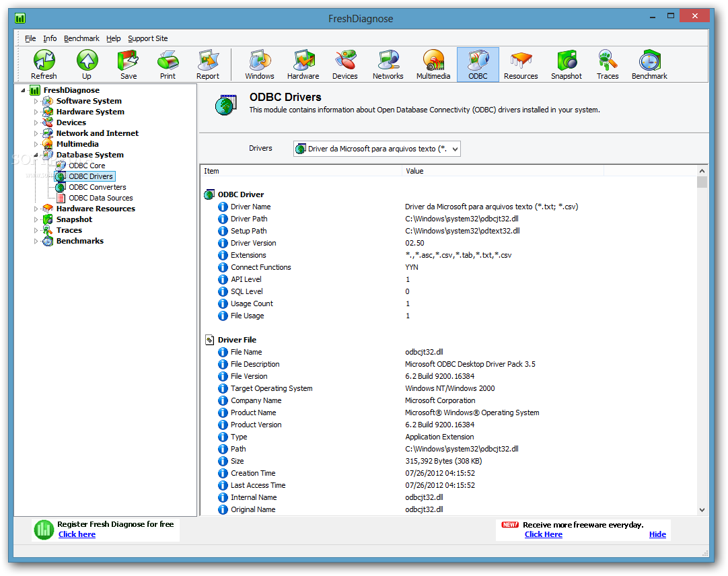The image size is (728, 576).
Task: Click scrollbar down arrow in details list
Action: 702,509
